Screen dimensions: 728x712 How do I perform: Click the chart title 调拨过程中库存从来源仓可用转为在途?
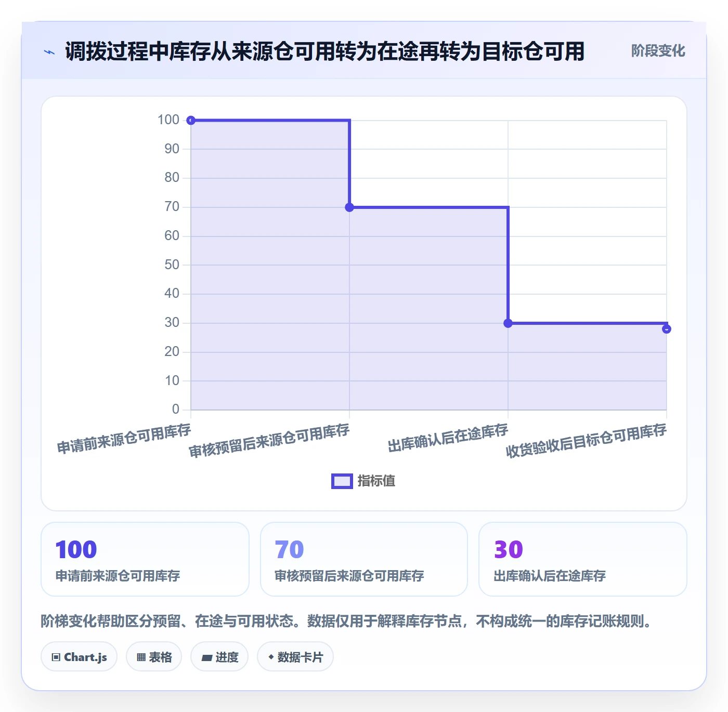click(x=325, y=51)
